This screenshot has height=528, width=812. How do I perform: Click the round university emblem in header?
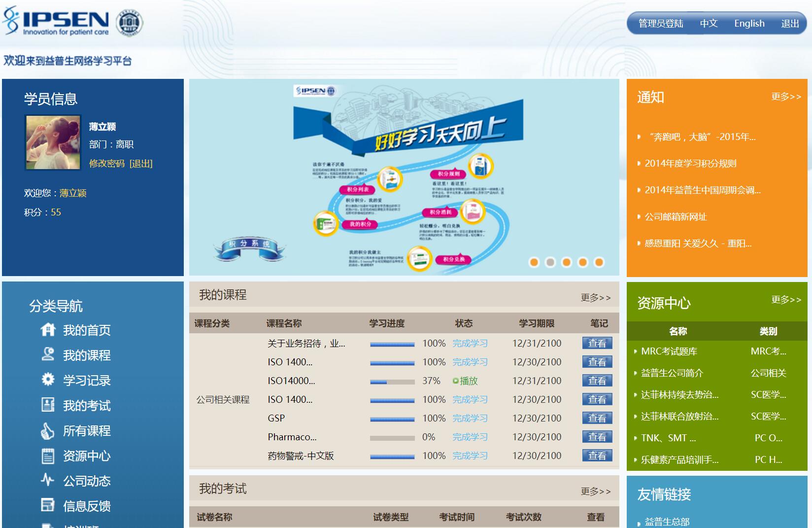pos(129,23)
